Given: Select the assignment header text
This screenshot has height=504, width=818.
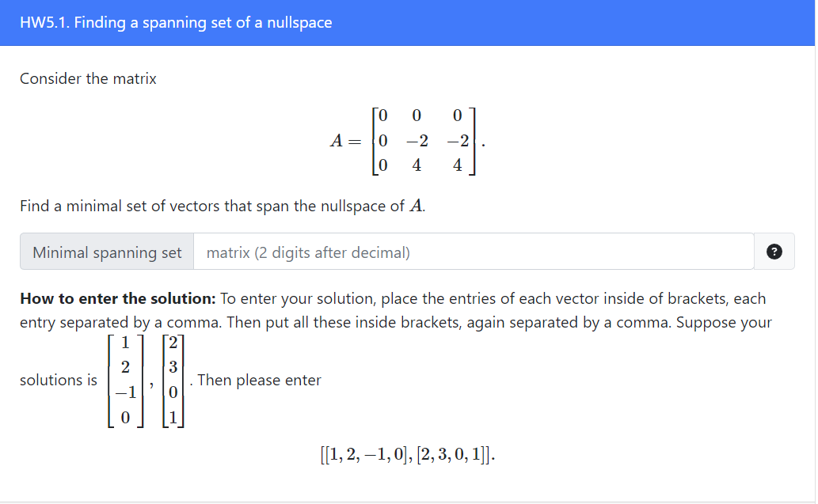Looking at the screenshot, I should (x=175, y=22).
